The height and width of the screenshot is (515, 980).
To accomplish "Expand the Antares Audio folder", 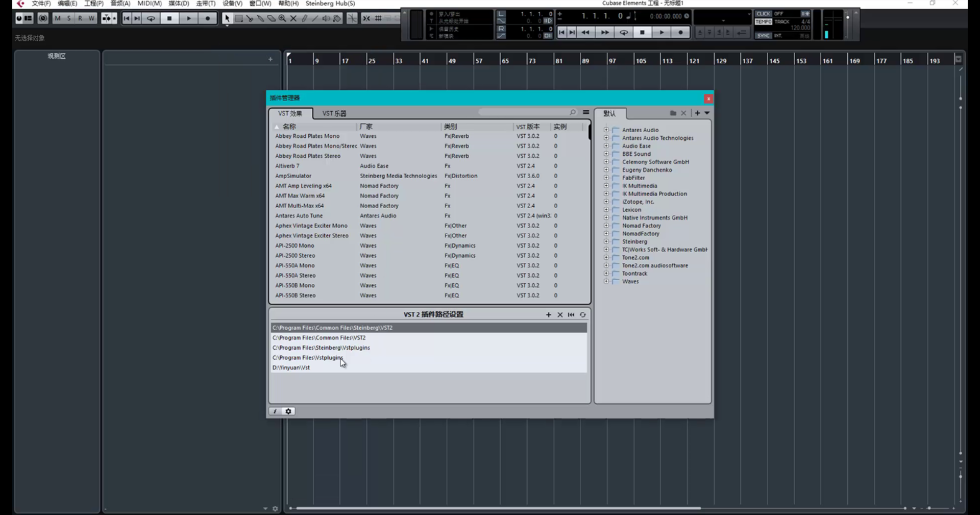I will coord(606,130).
